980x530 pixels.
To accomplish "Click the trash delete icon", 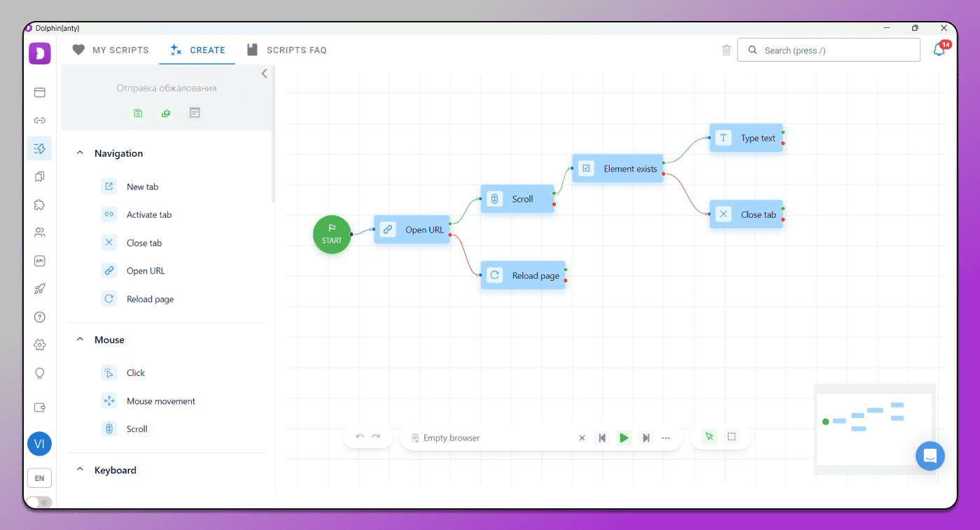I will pyautogui.click(x=727, y=50).
